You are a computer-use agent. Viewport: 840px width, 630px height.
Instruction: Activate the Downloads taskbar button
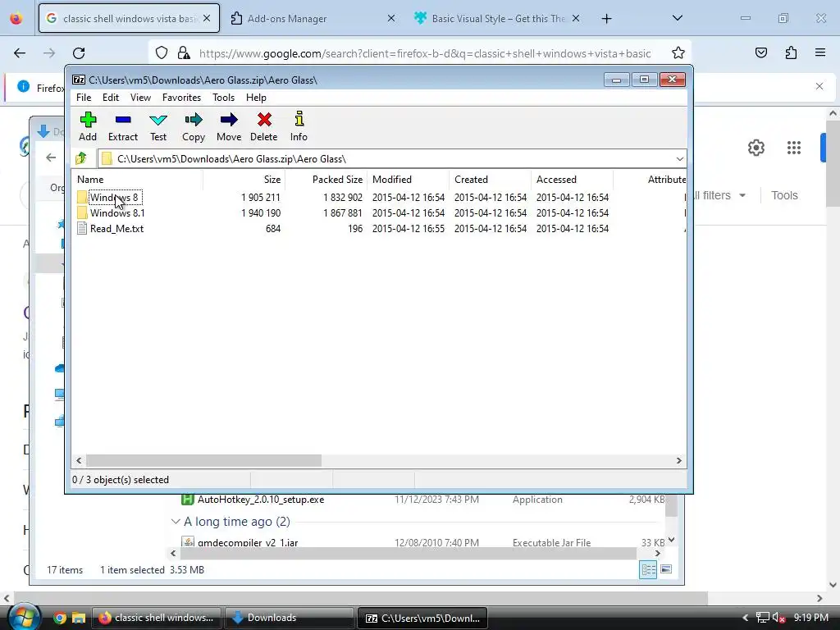click(x=290, y=618)
